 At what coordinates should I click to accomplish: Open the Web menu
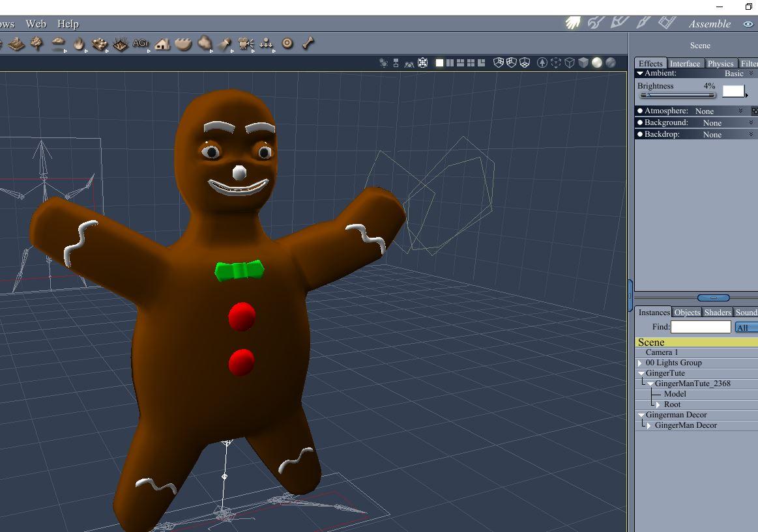(x=36, y=23)
